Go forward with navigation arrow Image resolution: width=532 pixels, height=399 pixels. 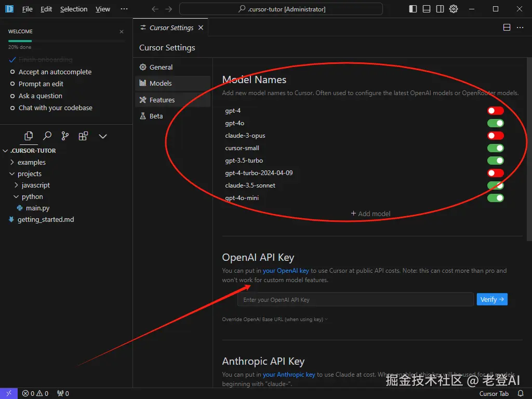coord(169,9)
